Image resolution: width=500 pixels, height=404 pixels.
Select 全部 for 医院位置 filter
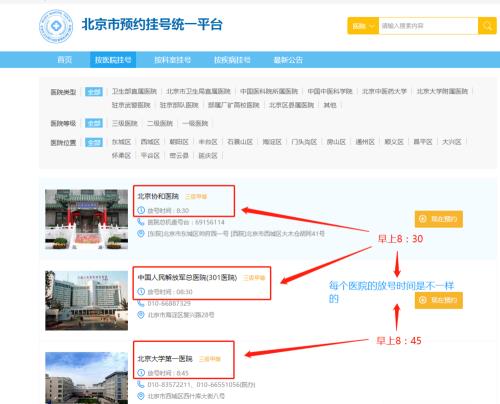(x=94, y=143)
